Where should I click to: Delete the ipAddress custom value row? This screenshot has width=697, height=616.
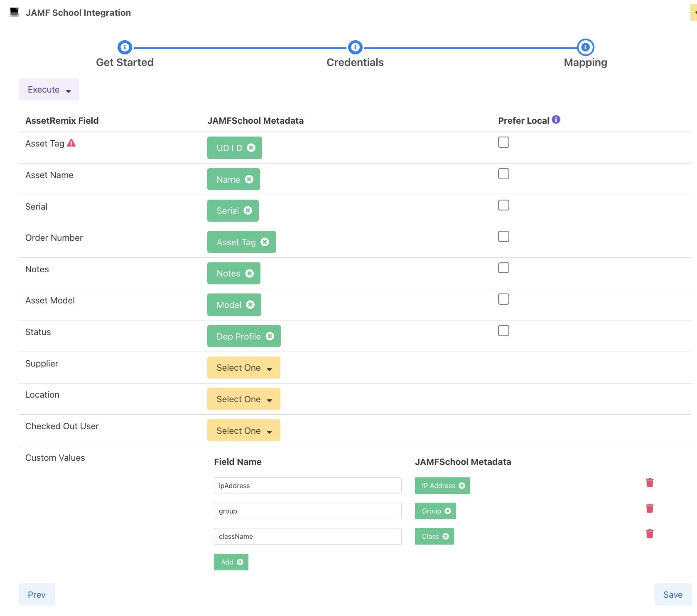(x=650, y=483)
